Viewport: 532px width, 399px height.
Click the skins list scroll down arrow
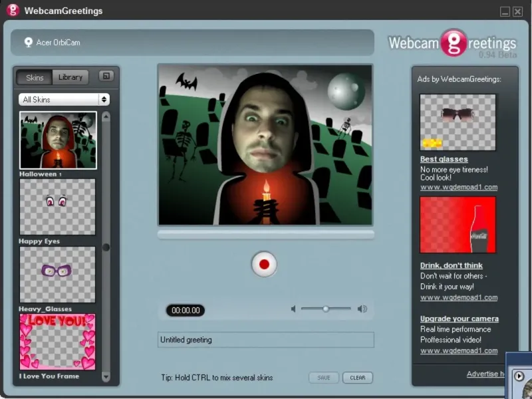(106, 376)
